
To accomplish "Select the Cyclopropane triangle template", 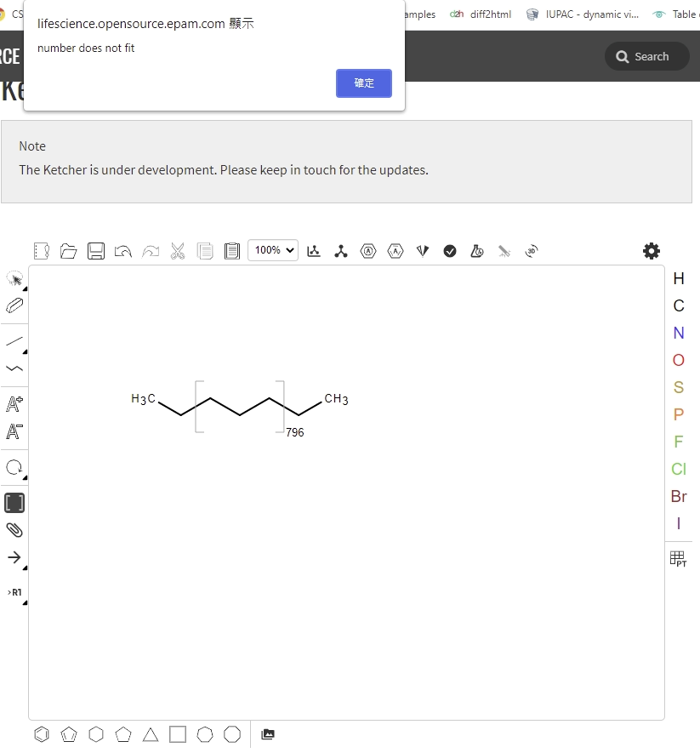I will coord(151,735).
